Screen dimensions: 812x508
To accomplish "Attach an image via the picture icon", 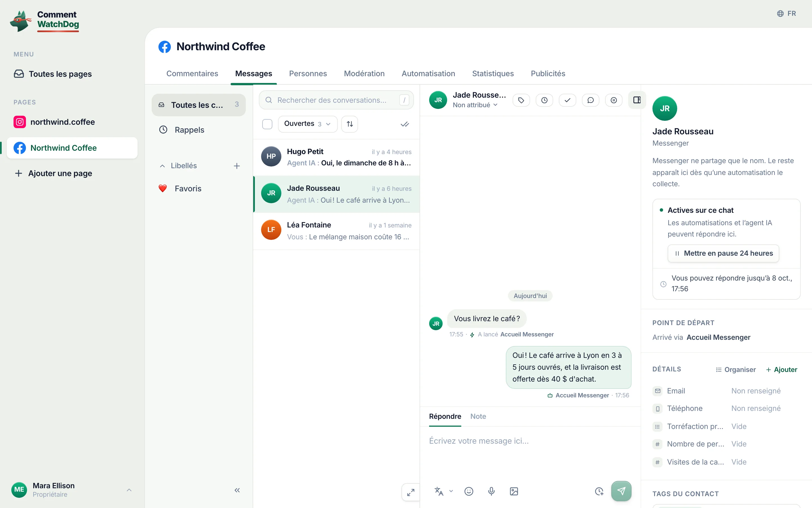I will click(x=514, y=491).
